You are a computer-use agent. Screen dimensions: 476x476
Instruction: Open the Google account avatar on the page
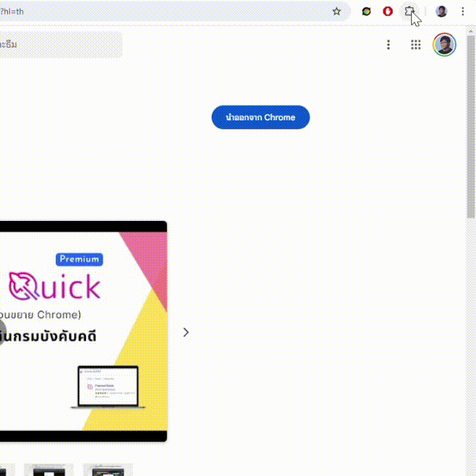pos(444,45)
